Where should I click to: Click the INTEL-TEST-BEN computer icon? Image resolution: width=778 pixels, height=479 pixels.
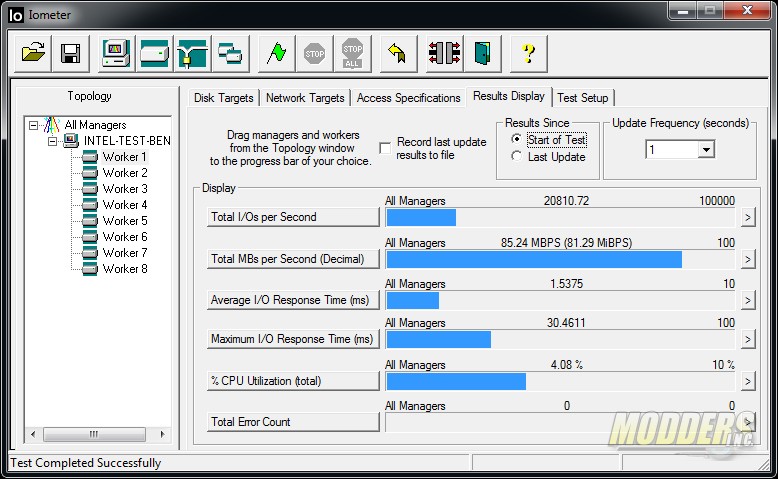coord(70,140)
